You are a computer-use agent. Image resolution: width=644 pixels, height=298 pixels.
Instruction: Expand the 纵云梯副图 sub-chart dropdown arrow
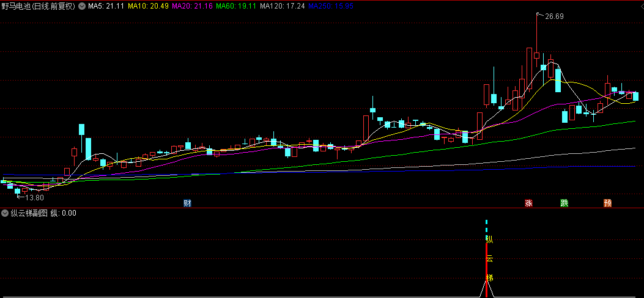tap(5, 213)
